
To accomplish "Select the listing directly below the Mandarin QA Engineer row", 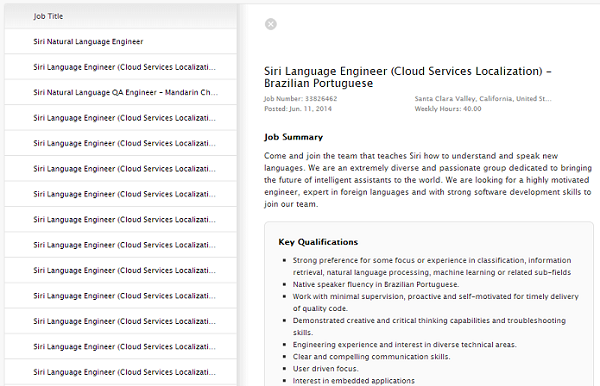I will 121,118.
